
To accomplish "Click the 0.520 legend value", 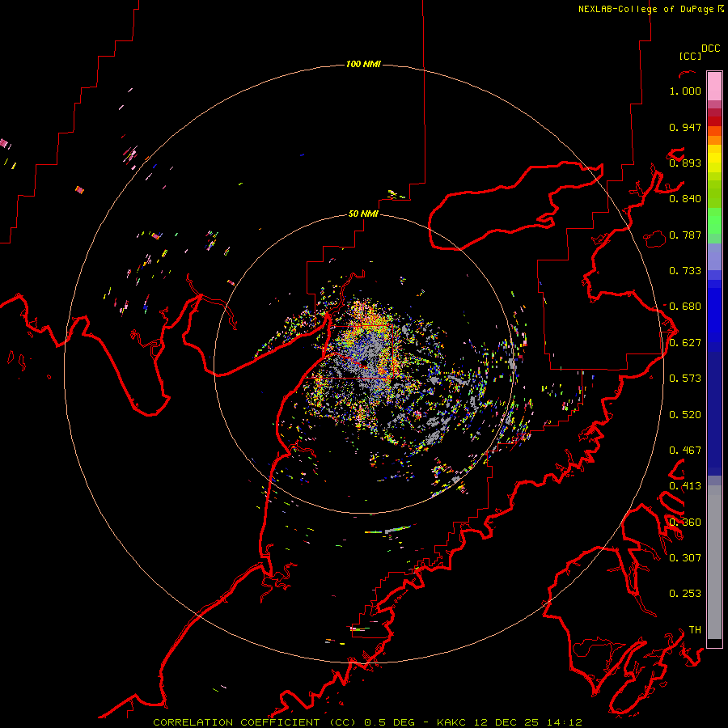I will click(x=685, y=415).
